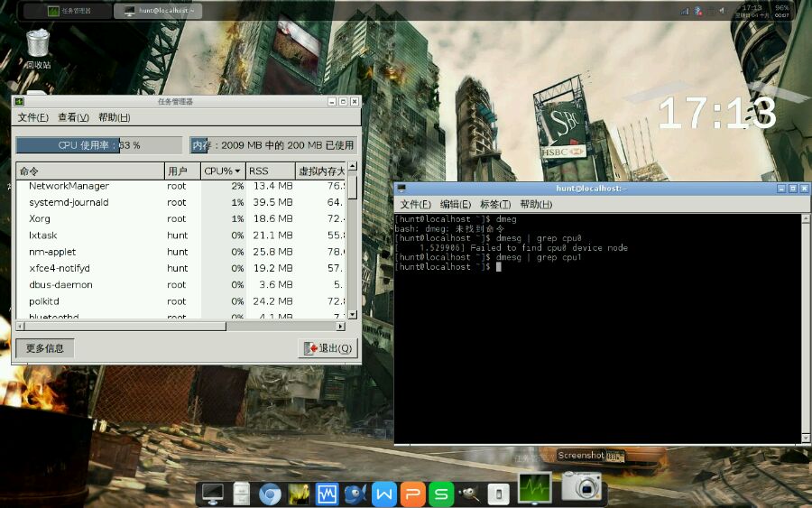Open WPS Spreadsheets from the dock
The image size is (812, 508).
coord(441,494)
